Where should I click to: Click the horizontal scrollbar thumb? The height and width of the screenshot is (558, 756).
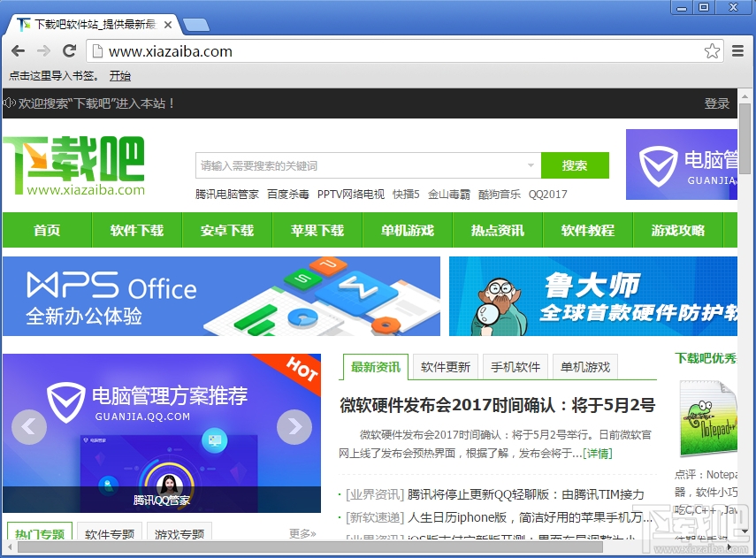[310, 548]
